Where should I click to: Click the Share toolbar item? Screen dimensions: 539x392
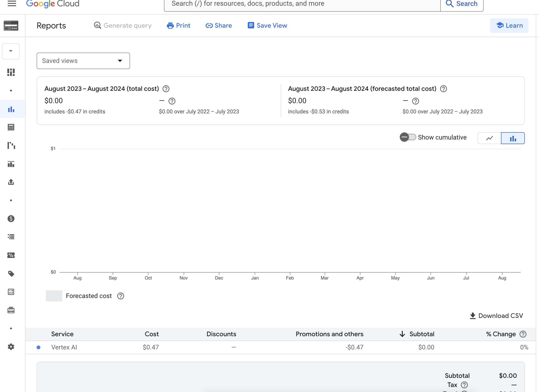pos(219,26)
